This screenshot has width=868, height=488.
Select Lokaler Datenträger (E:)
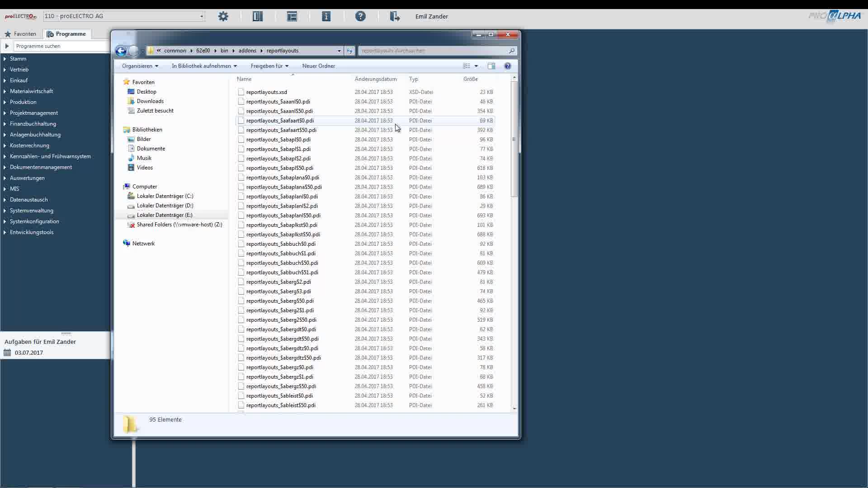click(x=165, y=215)
